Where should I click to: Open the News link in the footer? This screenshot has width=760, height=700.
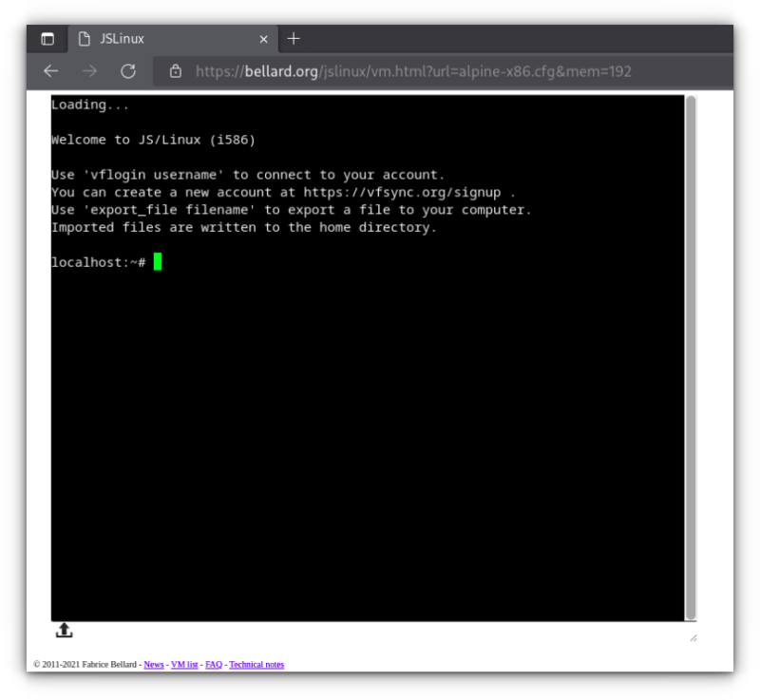tap(153, 664)
